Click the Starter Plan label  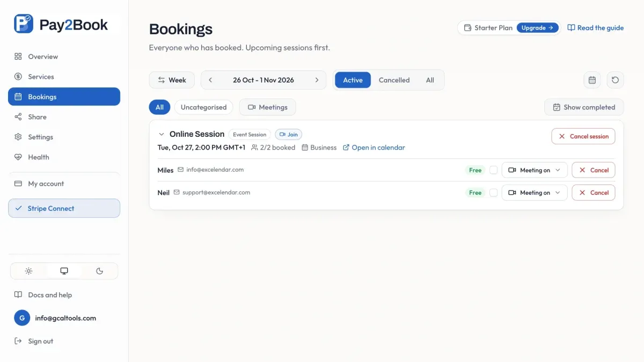click(x=488, y=28)
